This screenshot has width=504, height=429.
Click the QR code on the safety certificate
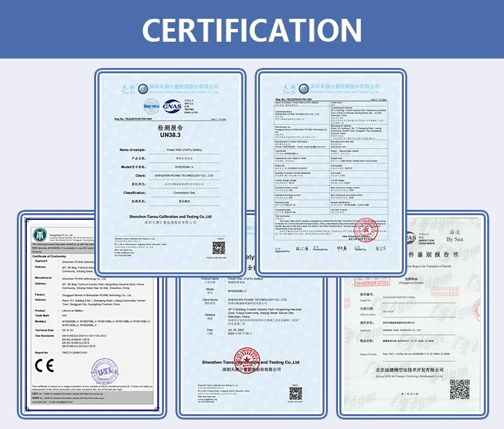[x=296, y=393]
